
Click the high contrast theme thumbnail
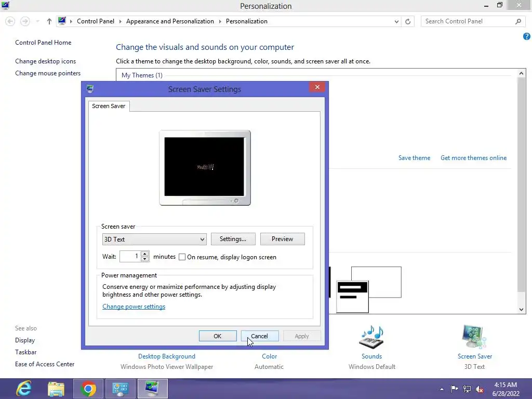369,289
